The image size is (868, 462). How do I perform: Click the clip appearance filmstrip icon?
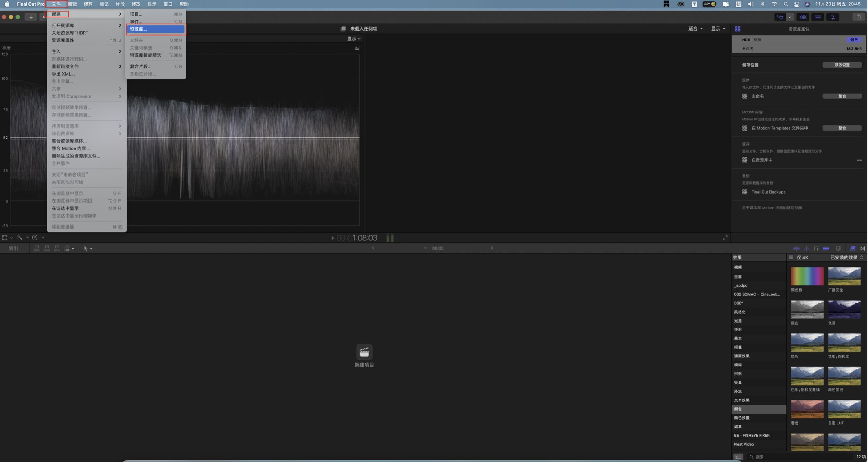(x=838, y=248)
